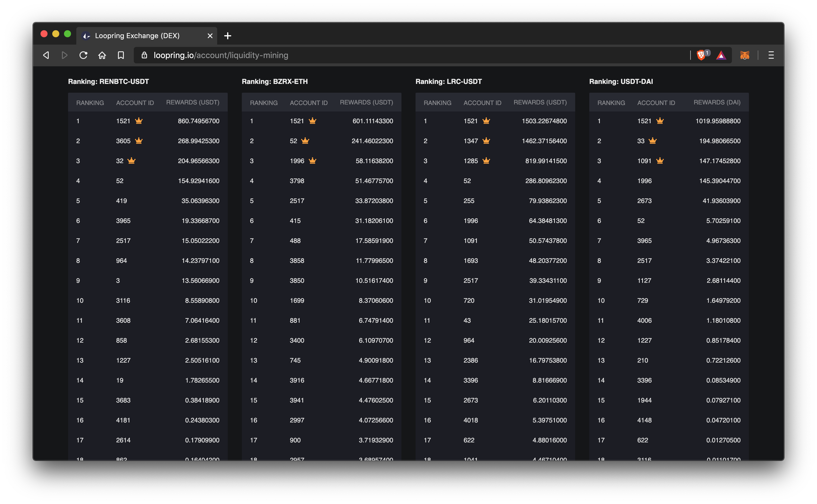The image size is (817, 504).
Task: Open the Brave Shields lion icon
Action: coord(701,55)
